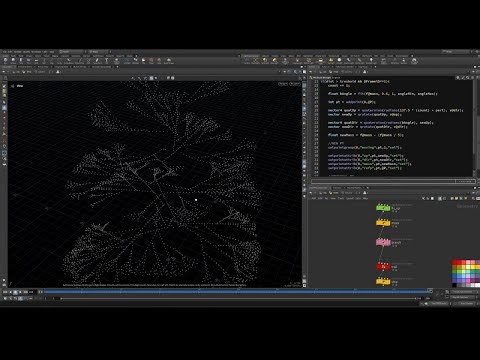Select the Gamepad Camera shelf tool
480x360 pixels.
414,61
